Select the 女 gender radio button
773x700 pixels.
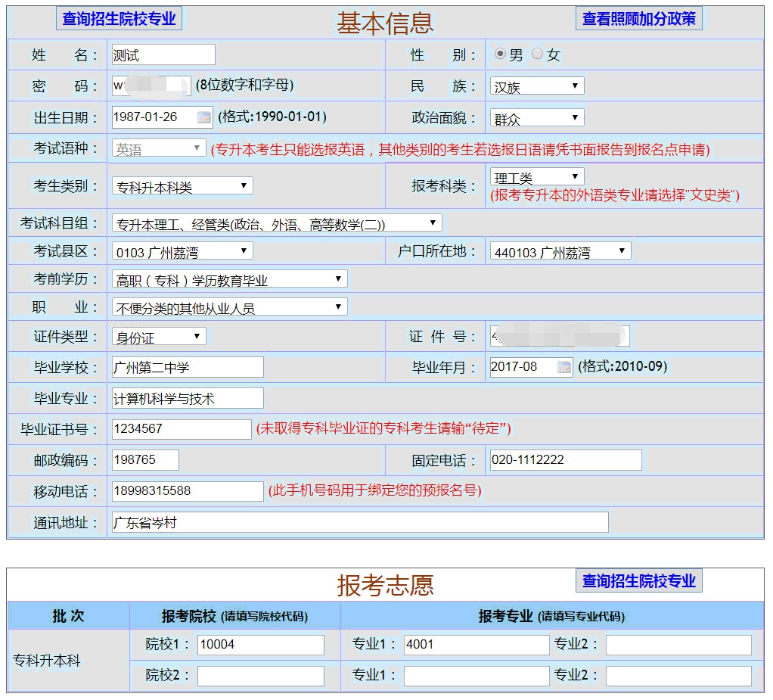[537, 54]
